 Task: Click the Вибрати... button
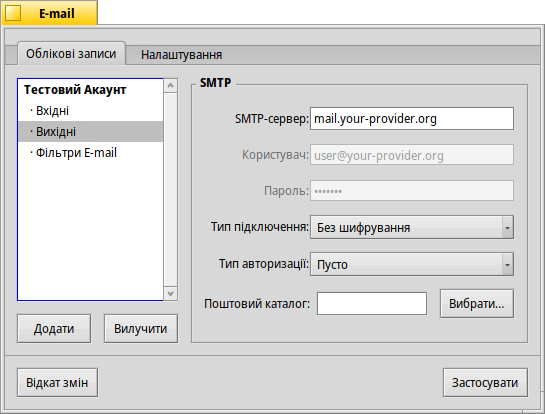pos(477,303)
